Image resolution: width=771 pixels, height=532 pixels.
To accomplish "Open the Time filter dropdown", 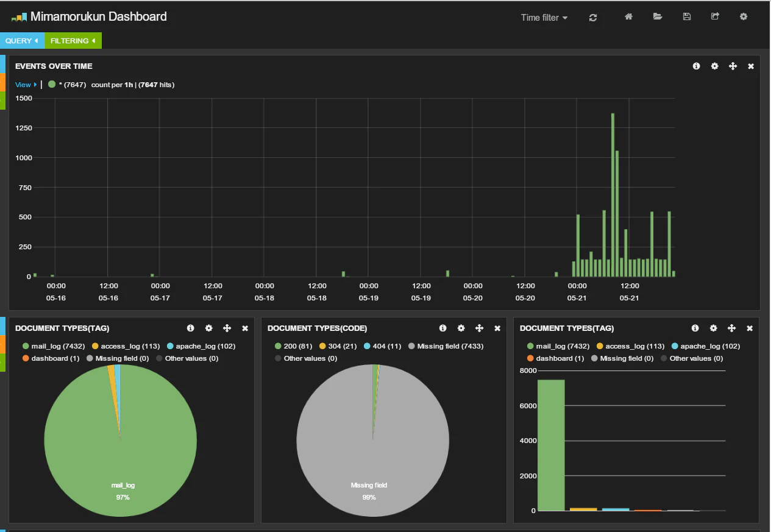I will click(x=544, y=18).
